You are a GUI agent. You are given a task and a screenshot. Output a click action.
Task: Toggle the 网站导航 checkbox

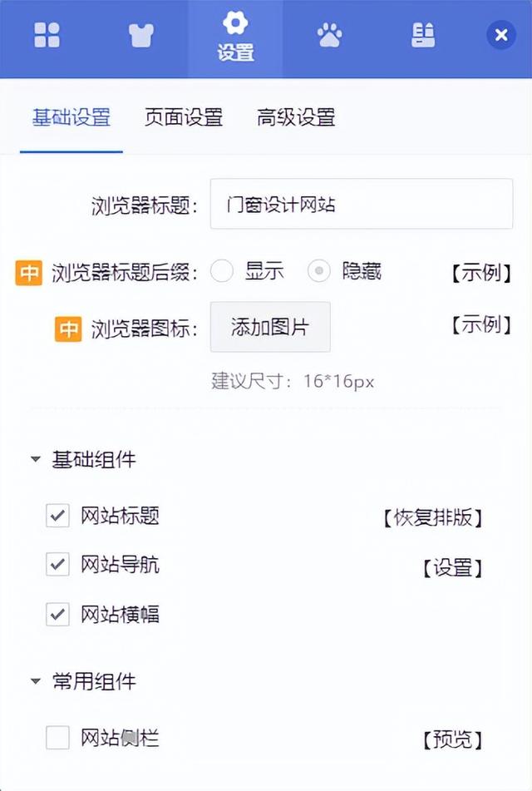click(57, 565)
